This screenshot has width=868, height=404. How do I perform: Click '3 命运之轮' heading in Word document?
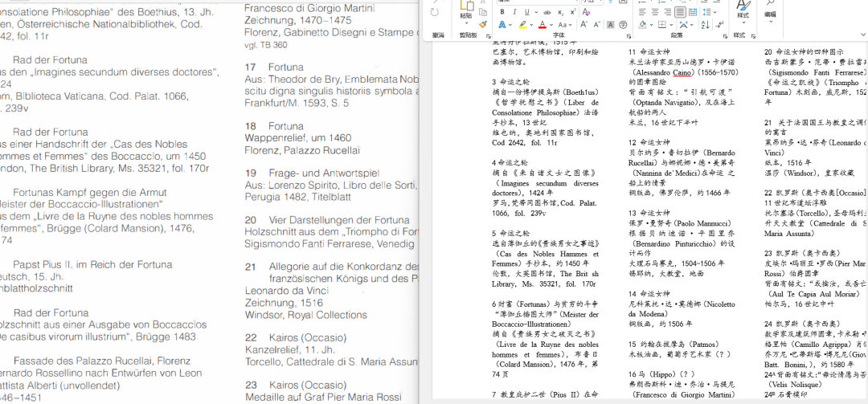click(510, 81)
